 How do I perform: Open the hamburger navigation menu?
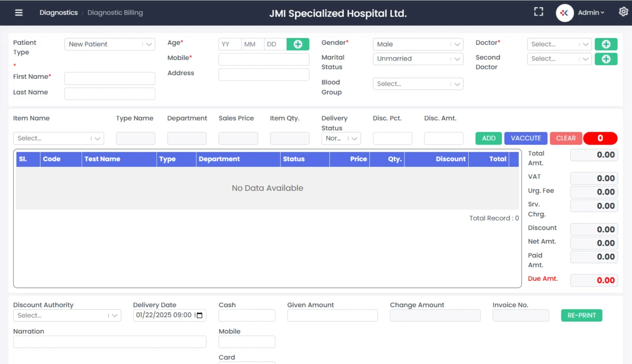click(19, 13)
